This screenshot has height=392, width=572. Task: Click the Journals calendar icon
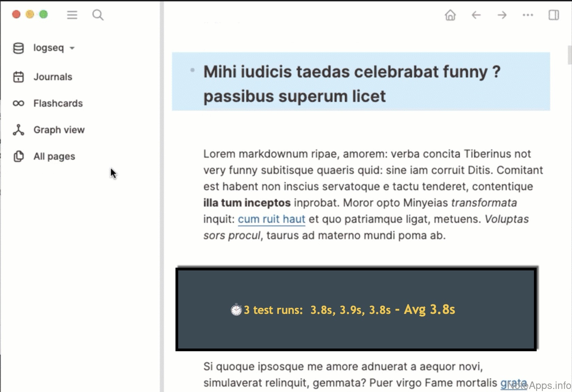point(18,77)
